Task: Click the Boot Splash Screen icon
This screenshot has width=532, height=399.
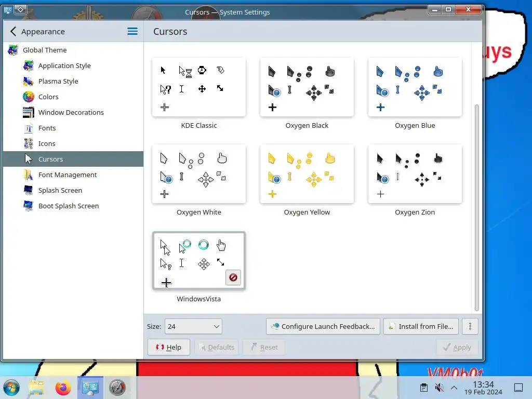Action: coord(29,206)
